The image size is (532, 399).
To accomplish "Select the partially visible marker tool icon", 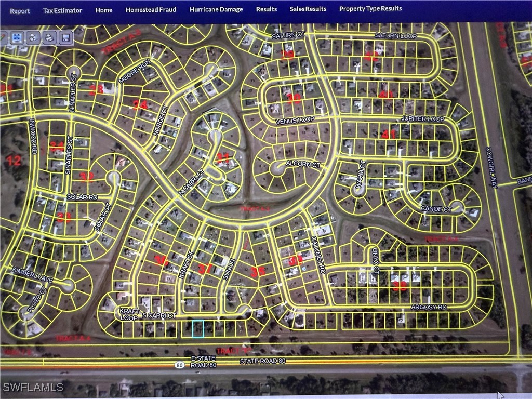I will [3, 37].
